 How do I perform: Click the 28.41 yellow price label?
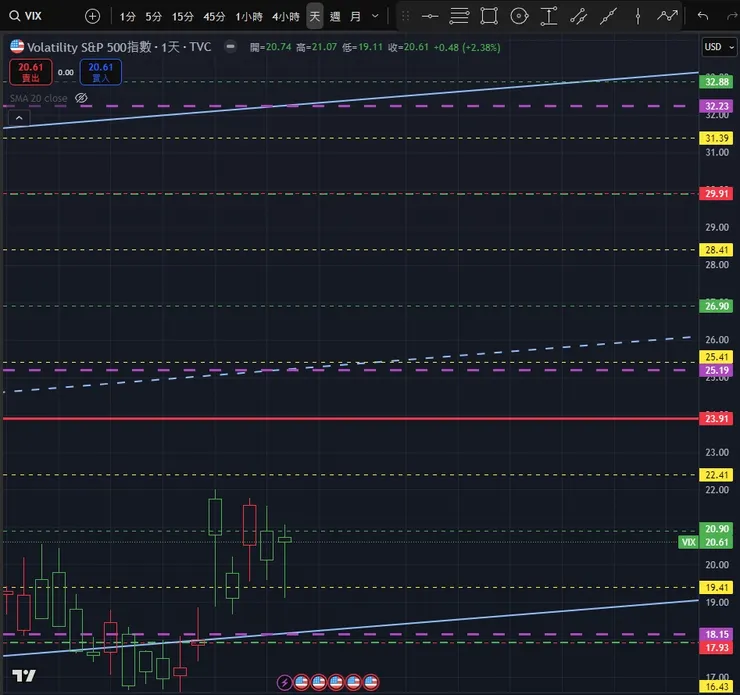coord(716,250)
